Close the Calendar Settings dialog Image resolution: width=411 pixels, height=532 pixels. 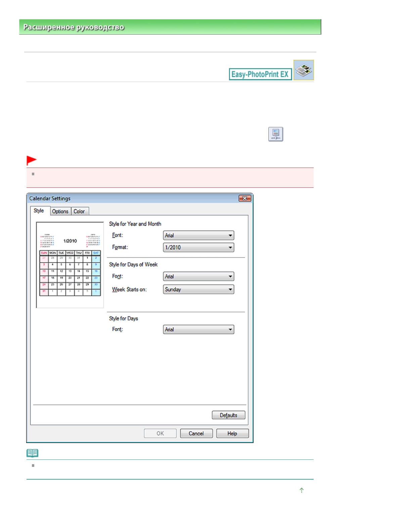245,198
